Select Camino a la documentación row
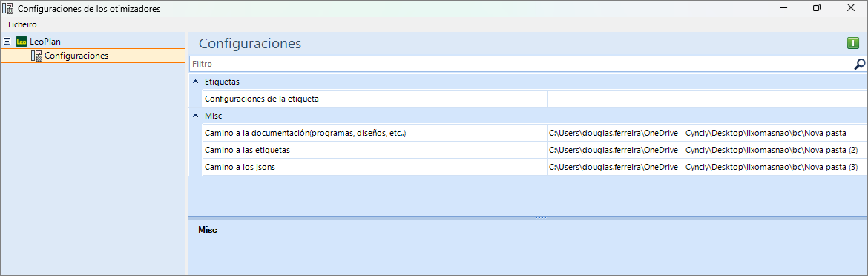The image size is (868, 276). [375, 134]
